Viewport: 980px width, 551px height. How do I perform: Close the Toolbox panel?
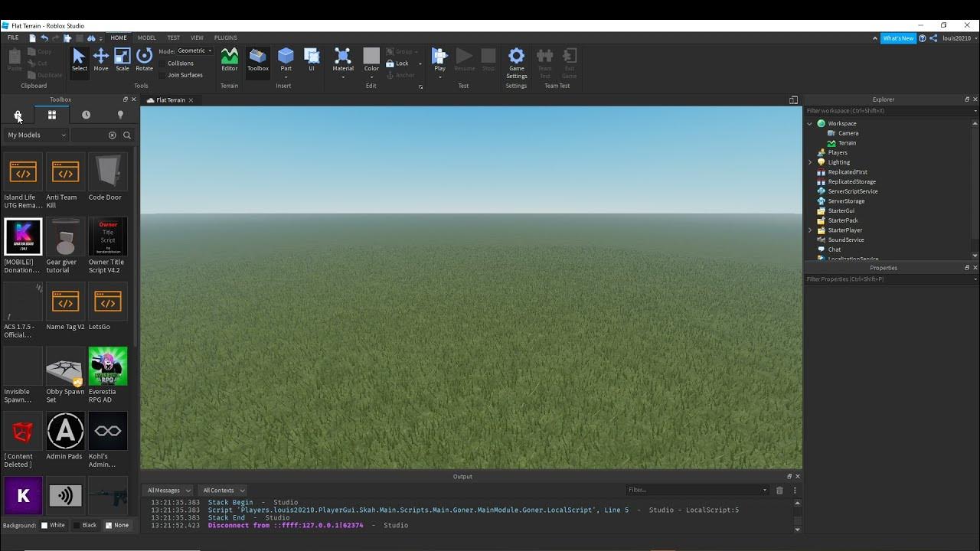(133, 99)
